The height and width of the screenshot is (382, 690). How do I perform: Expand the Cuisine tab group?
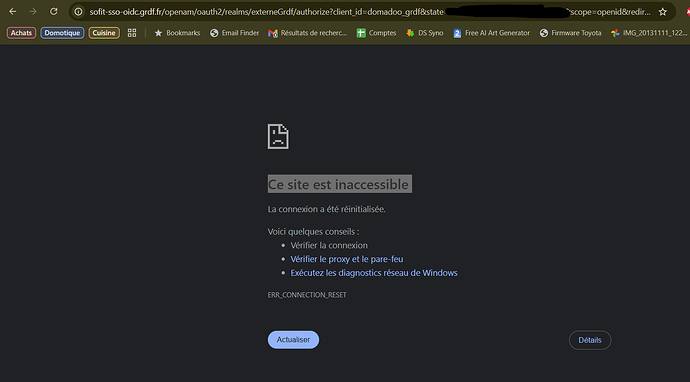104,33
